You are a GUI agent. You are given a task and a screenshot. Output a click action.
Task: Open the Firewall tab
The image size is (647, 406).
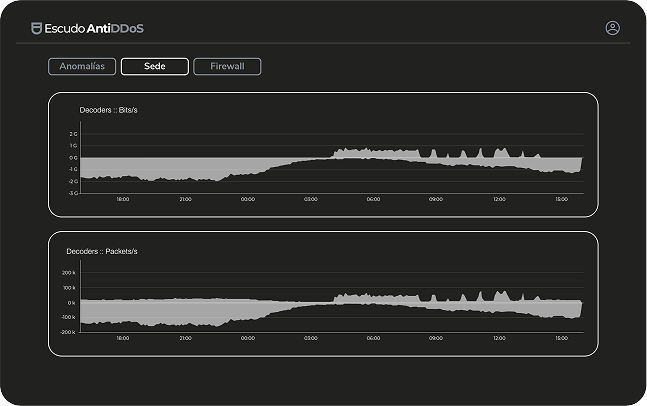(227, 67)
